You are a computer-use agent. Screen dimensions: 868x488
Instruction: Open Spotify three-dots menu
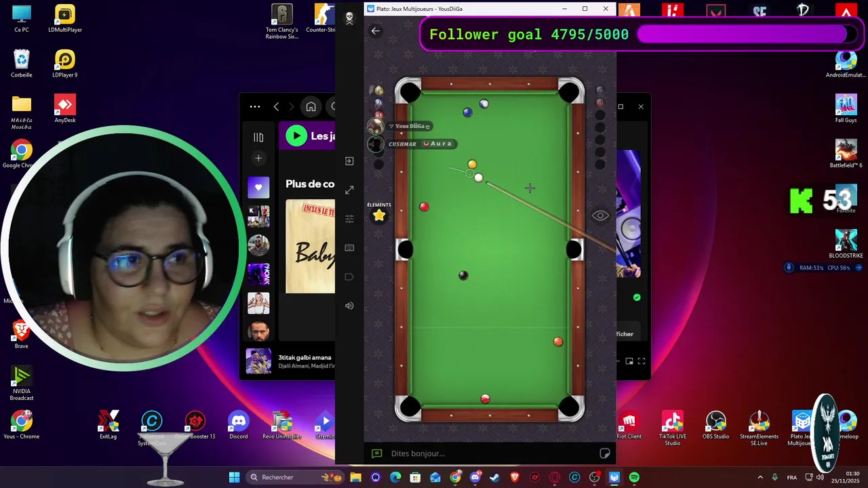coord(255,106)
